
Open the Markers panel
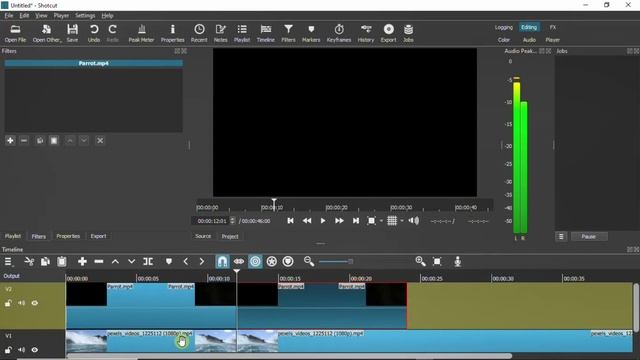(x=311, y=33)
